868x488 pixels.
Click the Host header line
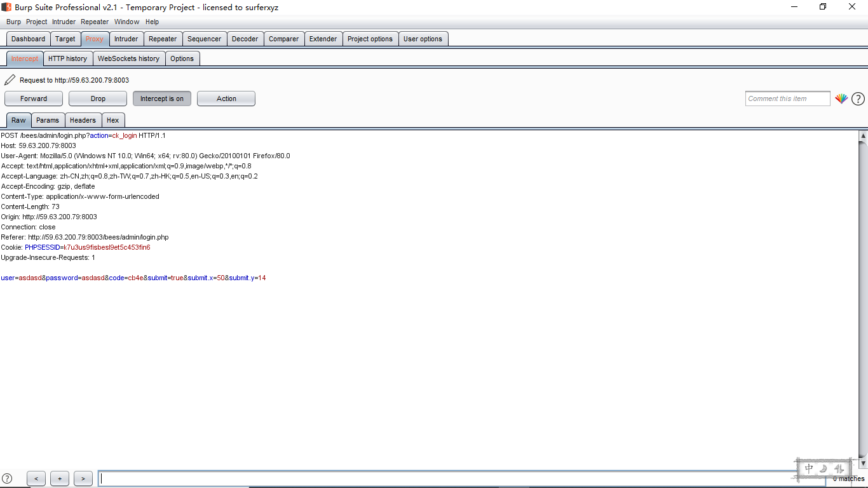click(x=38, y=146)
